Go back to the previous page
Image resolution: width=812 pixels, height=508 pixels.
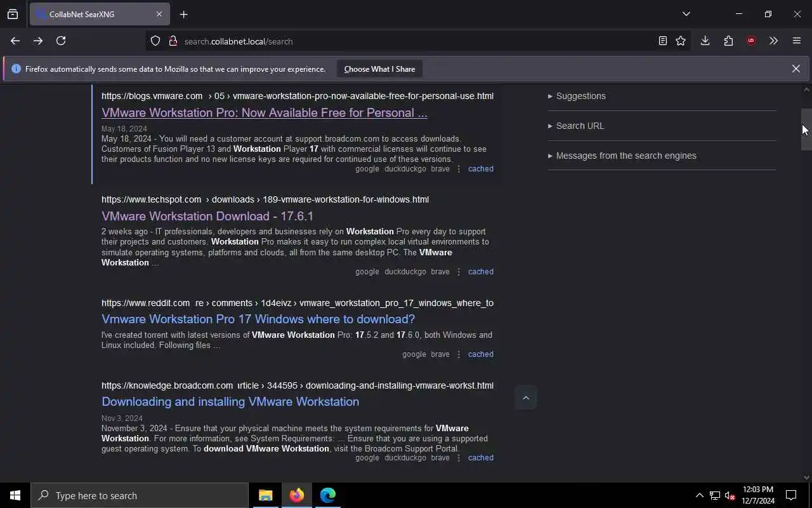pyautogui.click(x=15, y=41)
